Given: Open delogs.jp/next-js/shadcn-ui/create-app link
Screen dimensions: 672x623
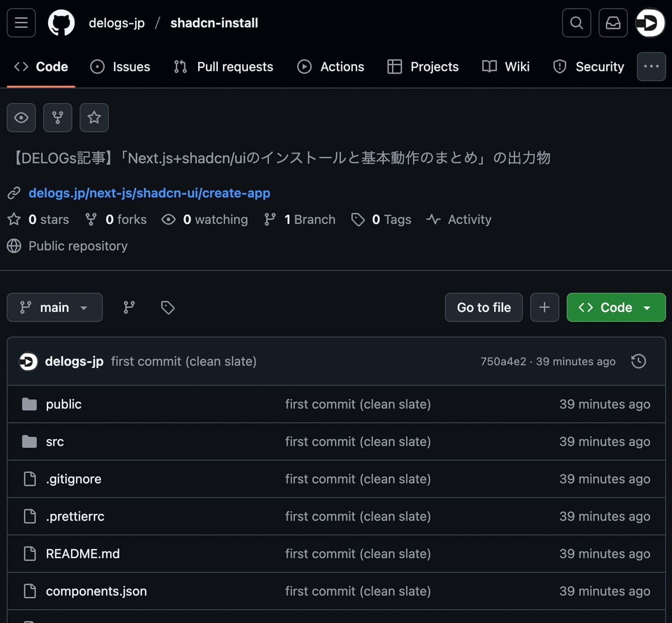Looking at the screenshot, I should point(150,193).
